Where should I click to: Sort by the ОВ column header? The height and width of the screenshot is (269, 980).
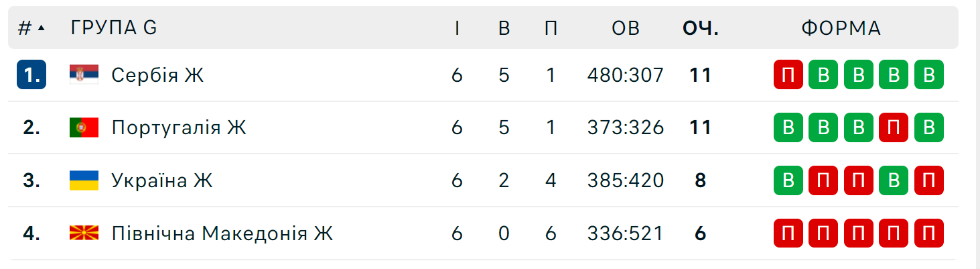626,28
